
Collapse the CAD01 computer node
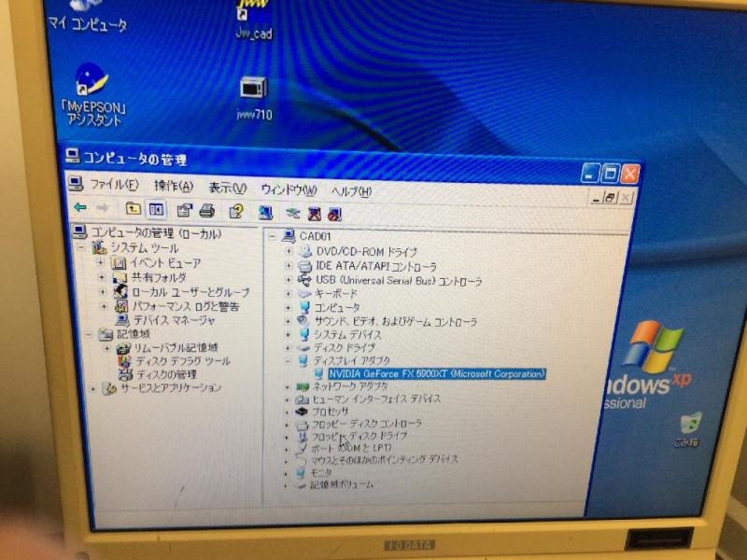coord(272,236)
